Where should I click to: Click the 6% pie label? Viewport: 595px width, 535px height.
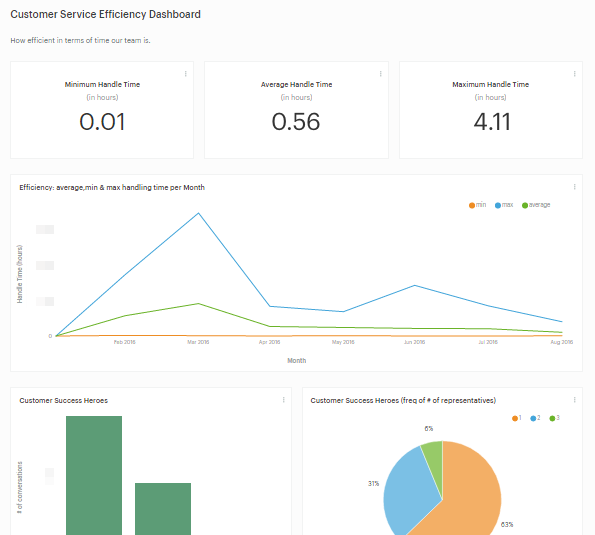(x=428, y=429)
